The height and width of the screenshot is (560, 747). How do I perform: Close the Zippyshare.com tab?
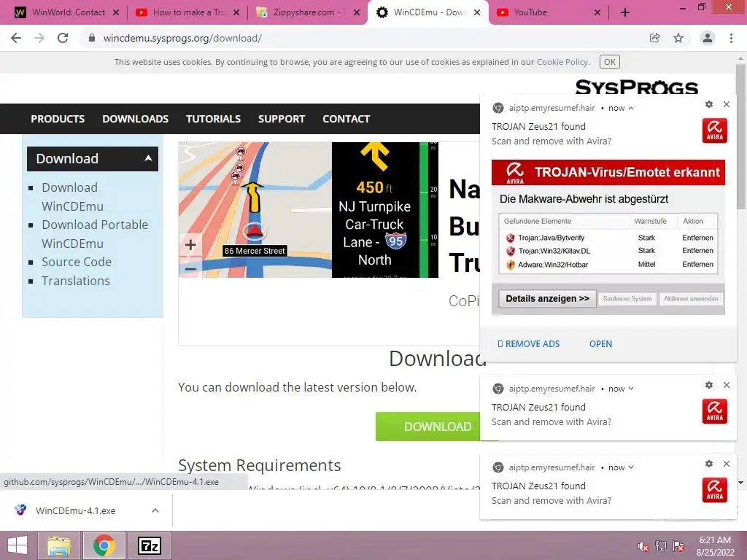[356, 13]
